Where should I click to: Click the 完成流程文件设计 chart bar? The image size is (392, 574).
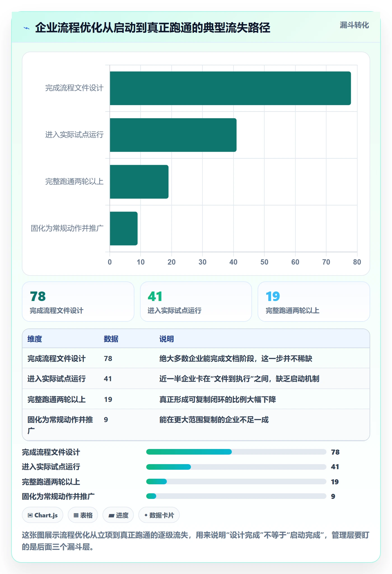pos(230,88)
